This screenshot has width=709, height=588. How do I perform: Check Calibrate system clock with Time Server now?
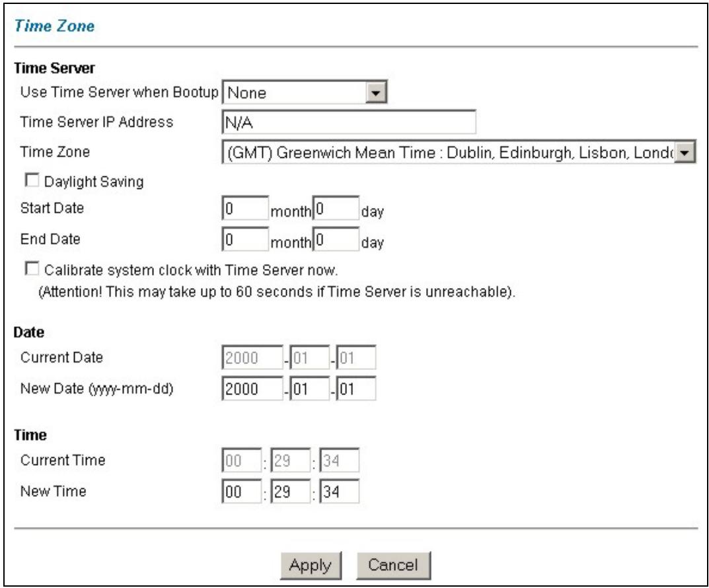(32, 269)
